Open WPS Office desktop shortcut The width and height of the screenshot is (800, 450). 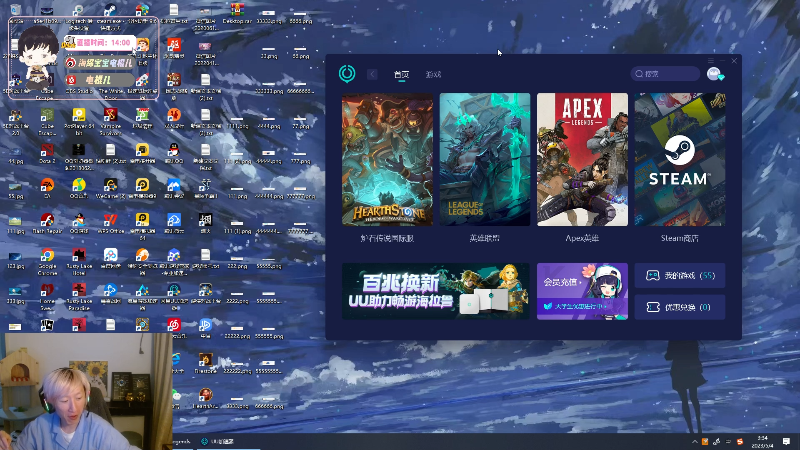(x=110, y=223)
